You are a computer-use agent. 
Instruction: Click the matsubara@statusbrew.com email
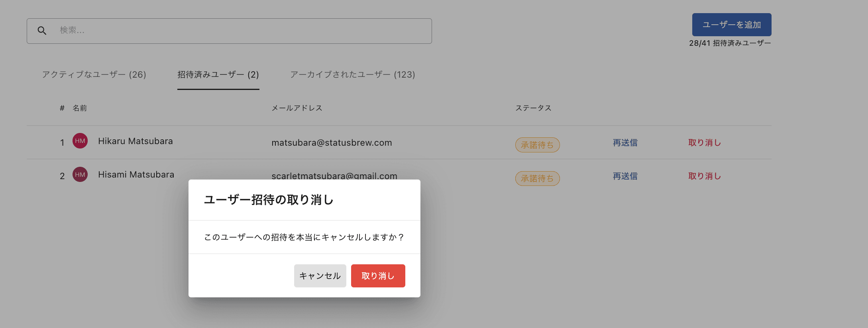click(332, 143)
